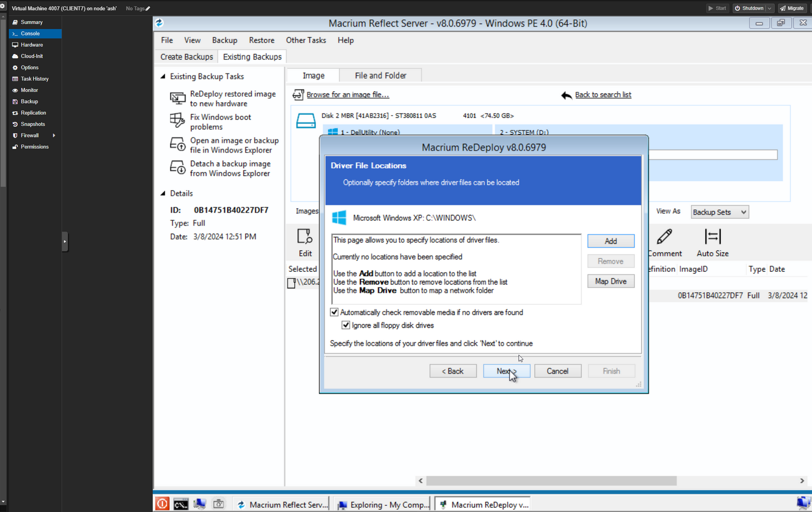Open the Other Tasks menu

[x=306, y=40]
